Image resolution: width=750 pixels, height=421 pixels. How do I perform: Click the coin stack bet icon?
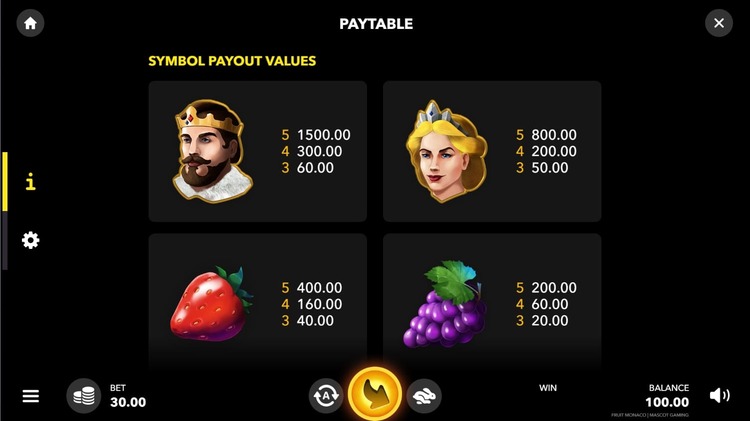tap(84, 396)
